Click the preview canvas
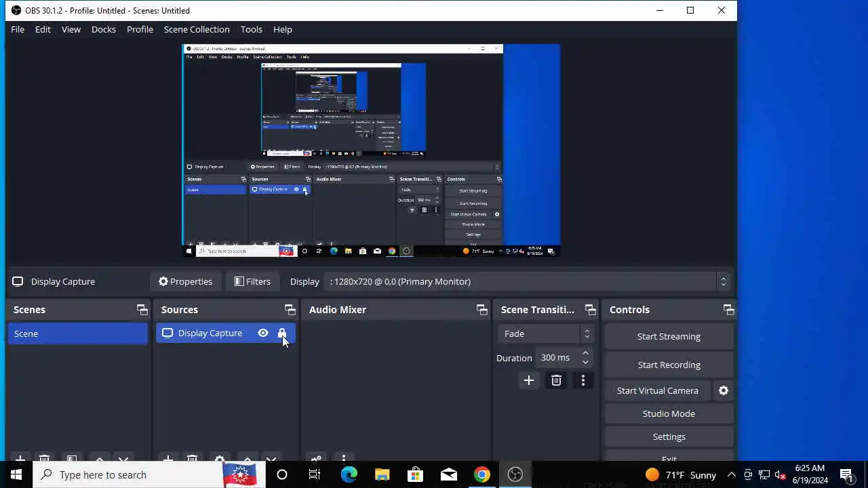Viewport: 868px width, 488px height. [371, 150]
